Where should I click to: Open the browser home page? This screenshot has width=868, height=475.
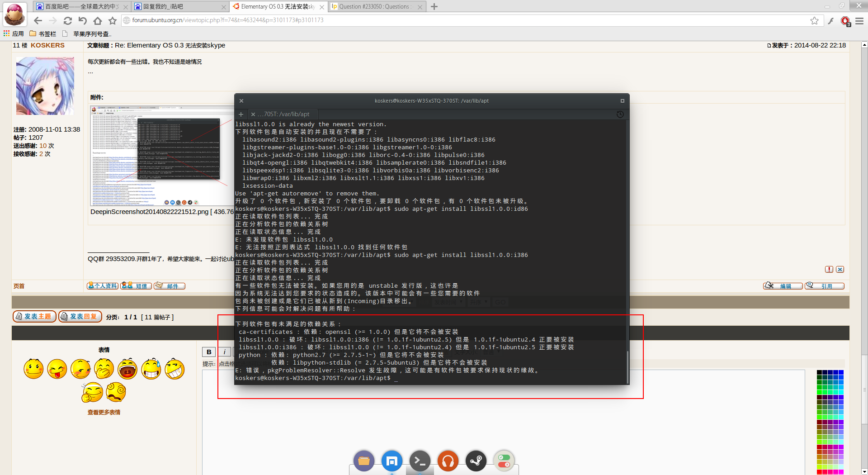coord(98,20)
